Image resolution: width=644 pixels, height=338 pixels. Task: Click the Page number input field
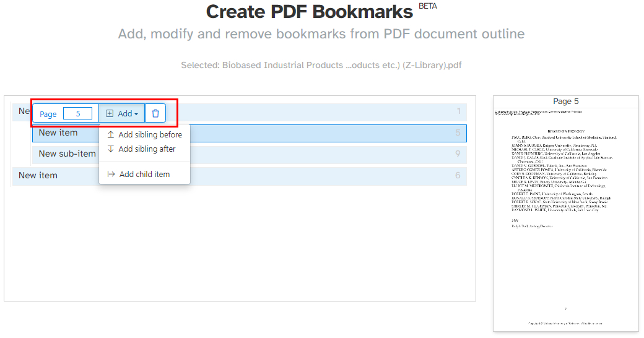click(77, 113)
